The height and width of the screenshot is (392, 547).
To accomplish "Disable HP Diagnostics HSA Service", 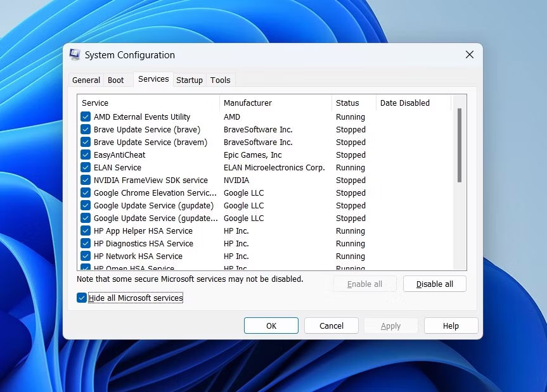I will click(x=85, y=243).
